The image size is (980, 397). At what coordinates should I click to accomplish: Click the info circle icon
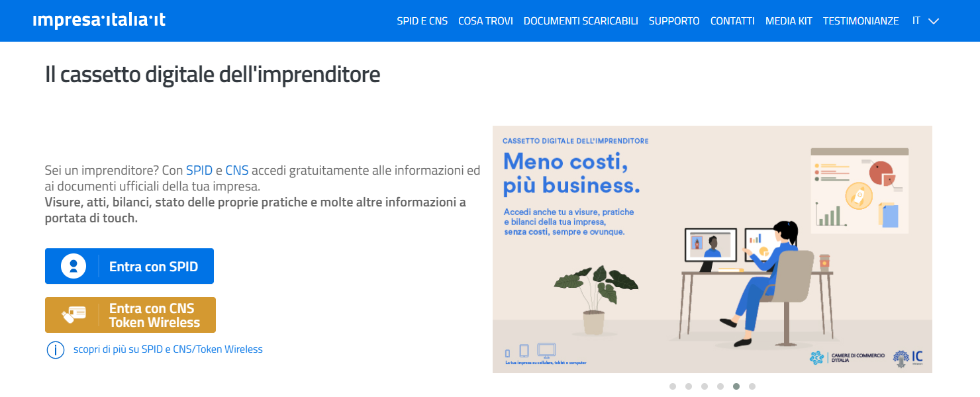tap(56, 349)
